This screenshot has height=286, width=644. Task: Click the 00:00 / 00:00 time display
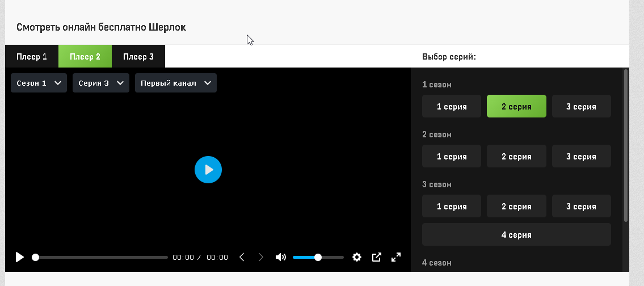pyautogui.click(x=200, y=257)
